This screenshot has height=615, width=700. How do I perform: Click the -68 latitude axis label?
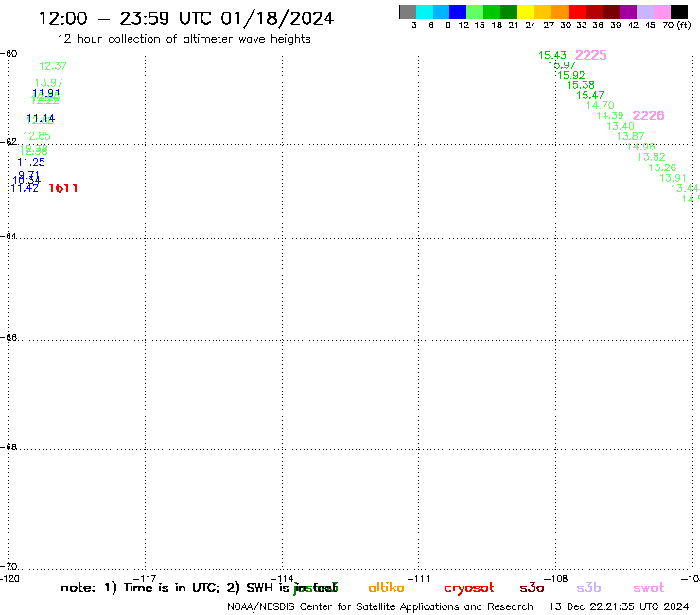click(9, 447)
